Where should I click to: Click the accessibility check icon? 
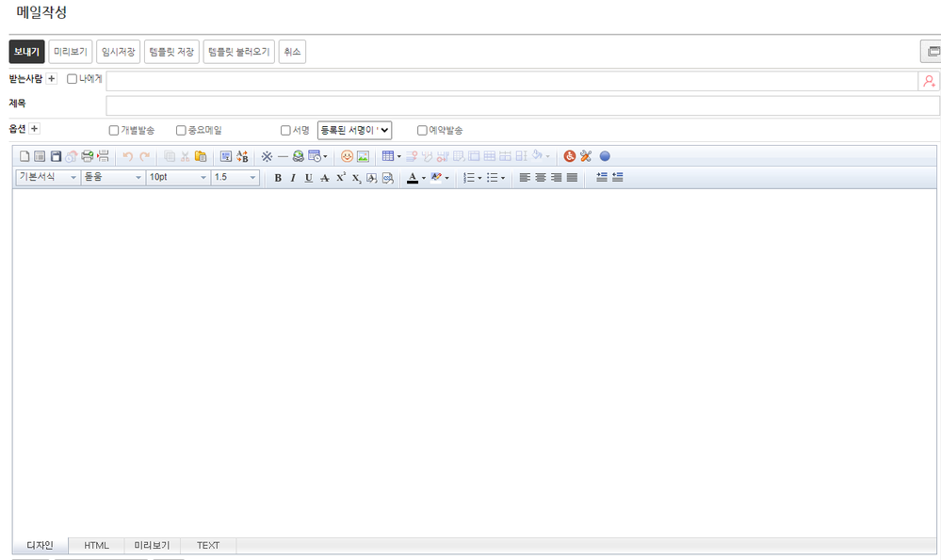(570, 156)
